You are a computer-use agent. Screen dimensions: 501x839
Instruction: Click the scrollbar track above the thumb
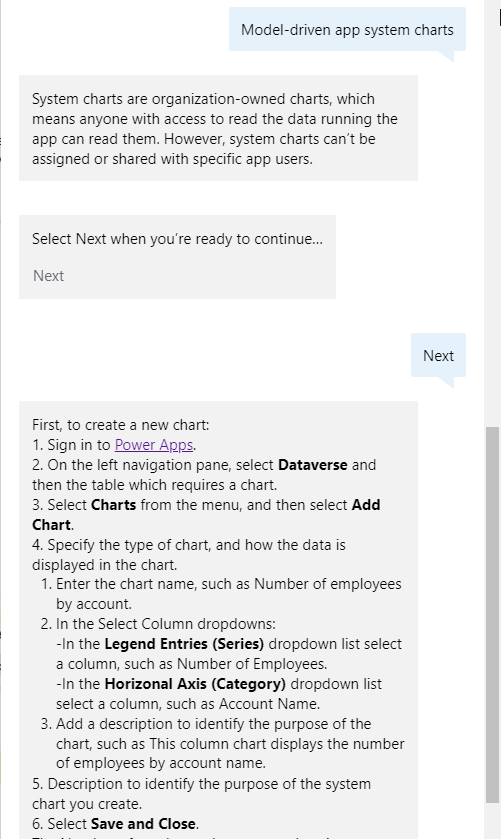tap(492, 214)
